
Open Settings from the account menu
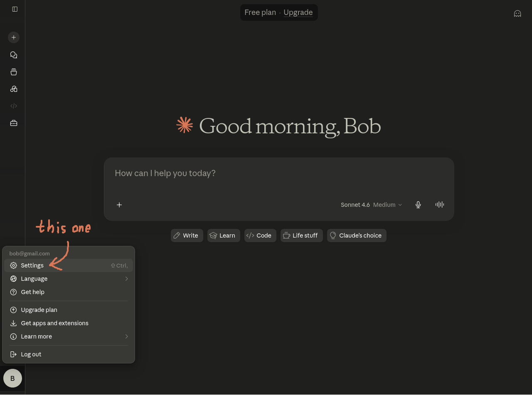[69, 265]
